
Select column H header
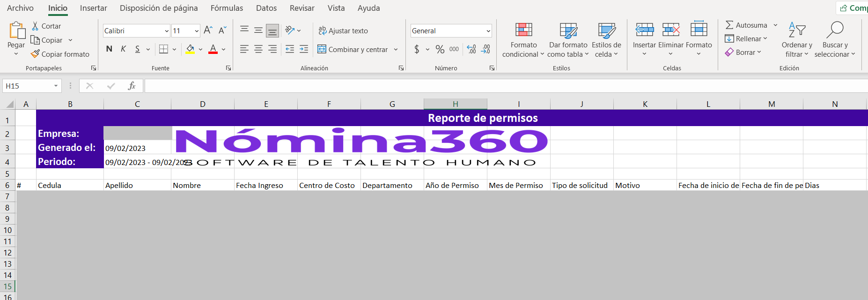coord(456,104)
